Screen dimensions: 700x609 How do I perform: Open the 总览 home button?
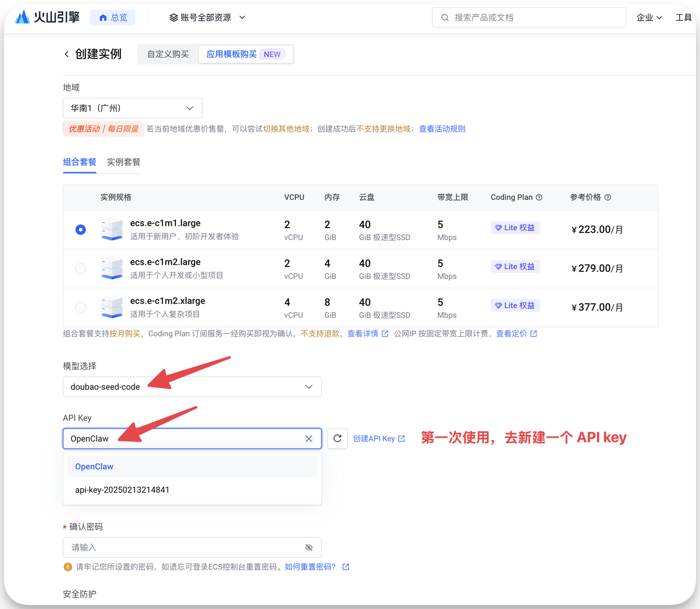pos(113,18)
